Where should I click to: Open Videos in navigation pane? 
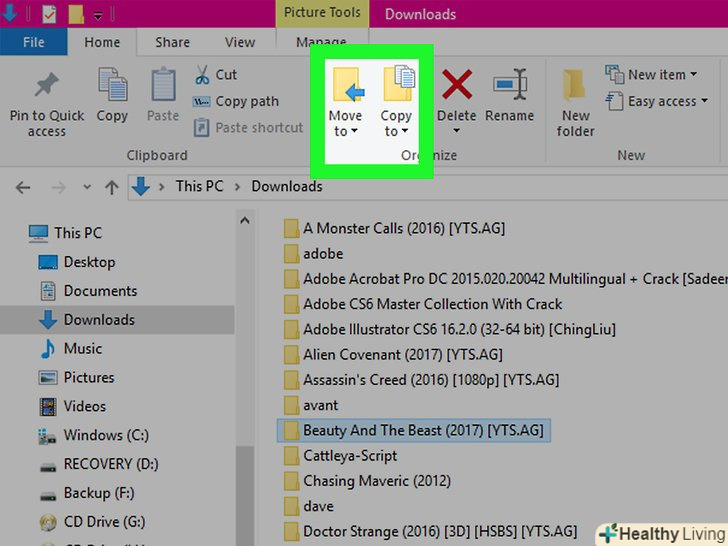pos(72,406)
